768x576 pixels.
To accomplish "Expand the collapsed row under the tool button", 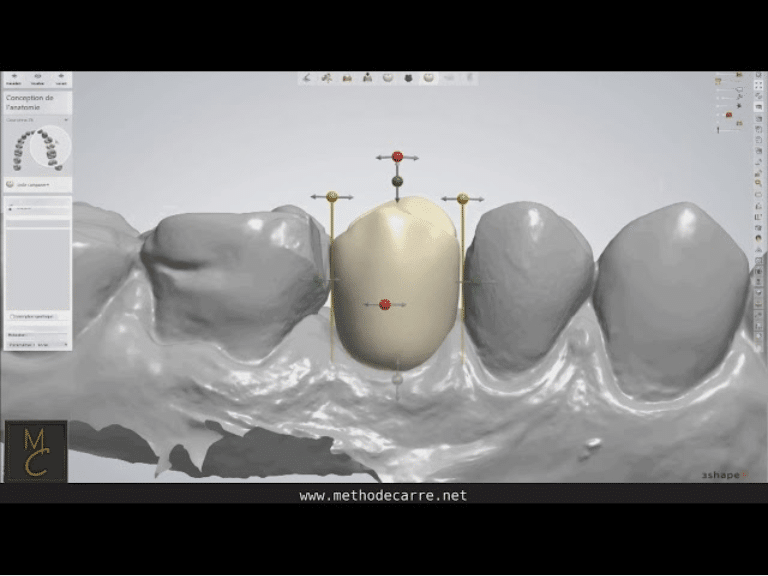I will (37, 208).
